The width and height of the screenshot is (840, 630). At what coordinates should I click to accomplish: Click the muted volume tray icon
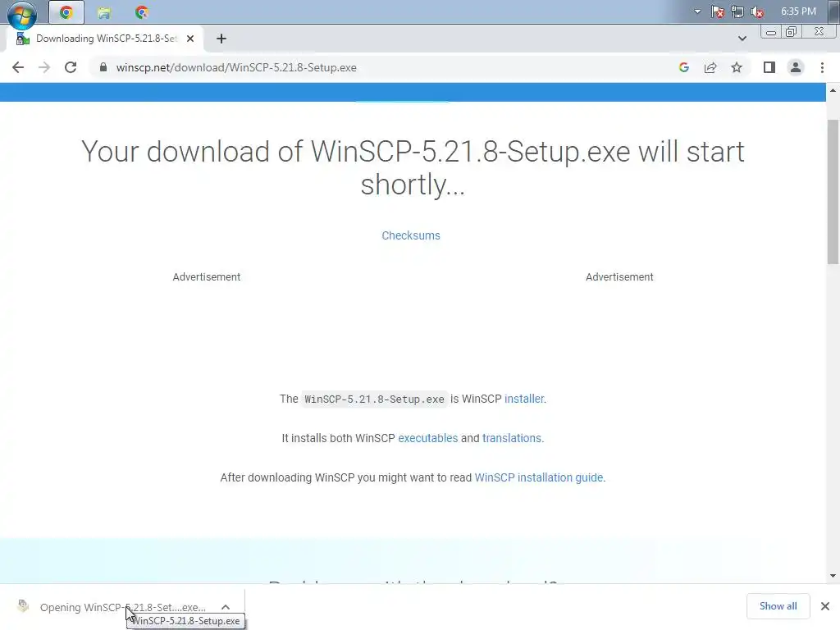coord(757,11)
